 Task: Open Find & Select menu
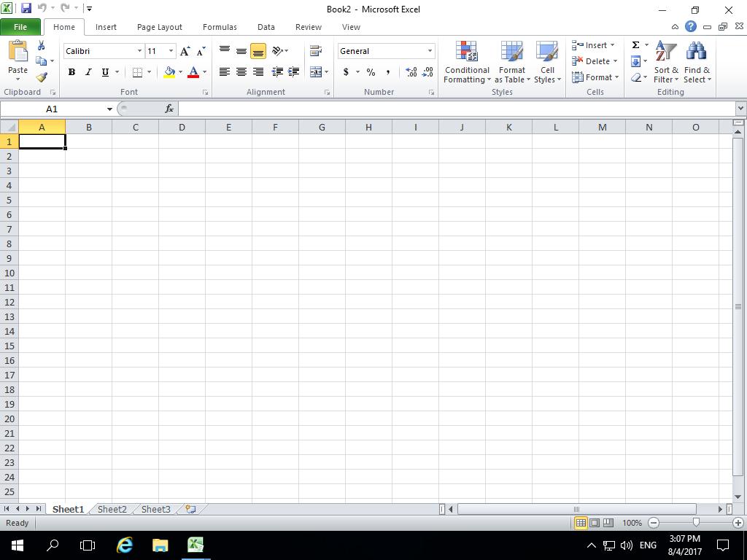click(697, 63)
